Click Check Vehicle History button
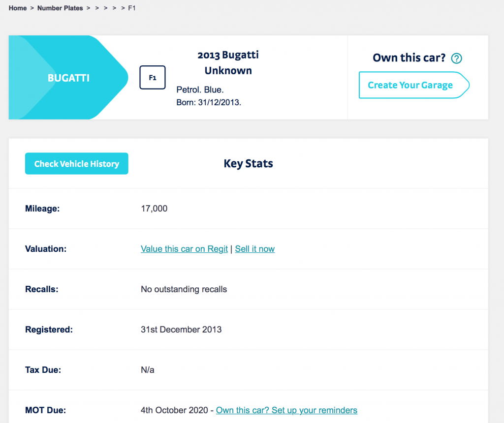 [76, 163]
